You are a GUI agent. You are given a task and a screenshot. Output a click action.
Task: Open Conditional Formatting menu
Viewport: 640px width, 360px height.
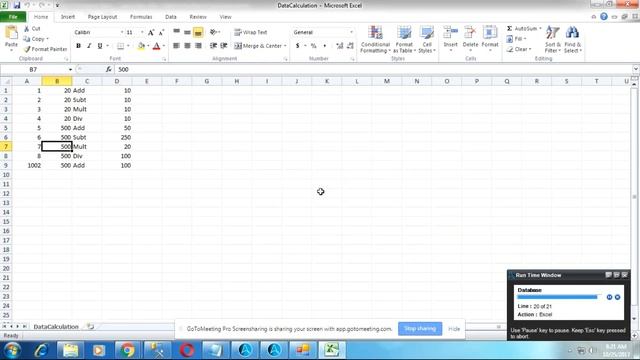[x=375, y=39]
